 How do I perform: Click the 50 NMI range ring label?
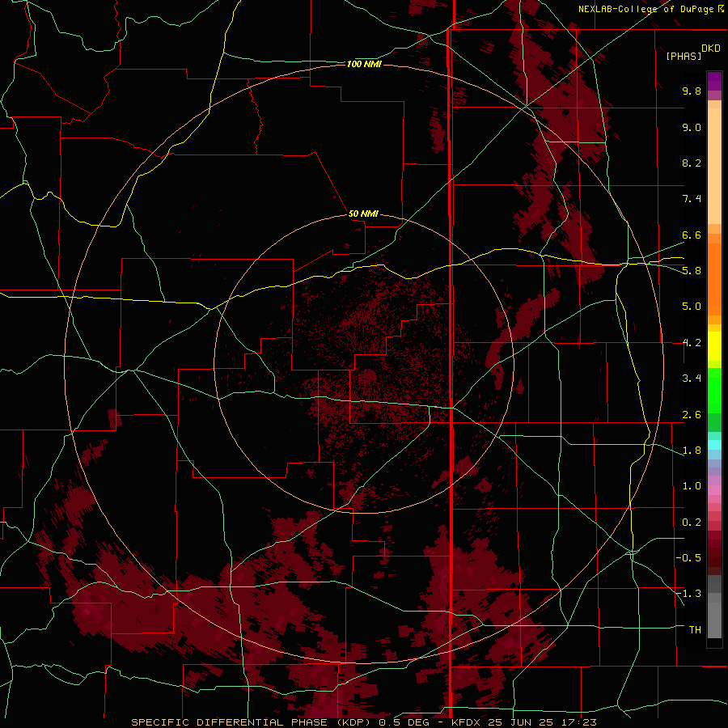(363, 214)
